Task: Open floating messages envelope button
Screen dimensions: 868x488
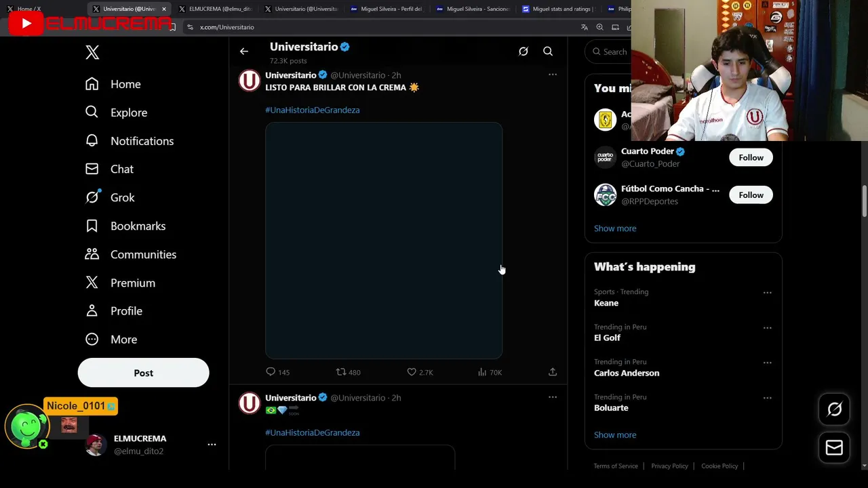Action: pos(834,448)
